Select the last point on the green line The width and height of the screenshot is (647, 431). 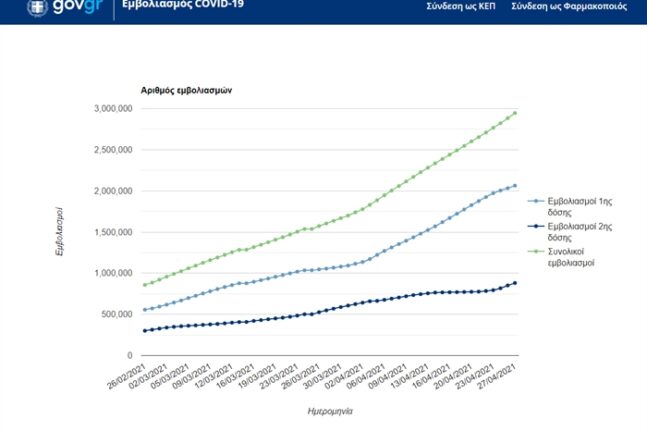(x=515, y=113)
